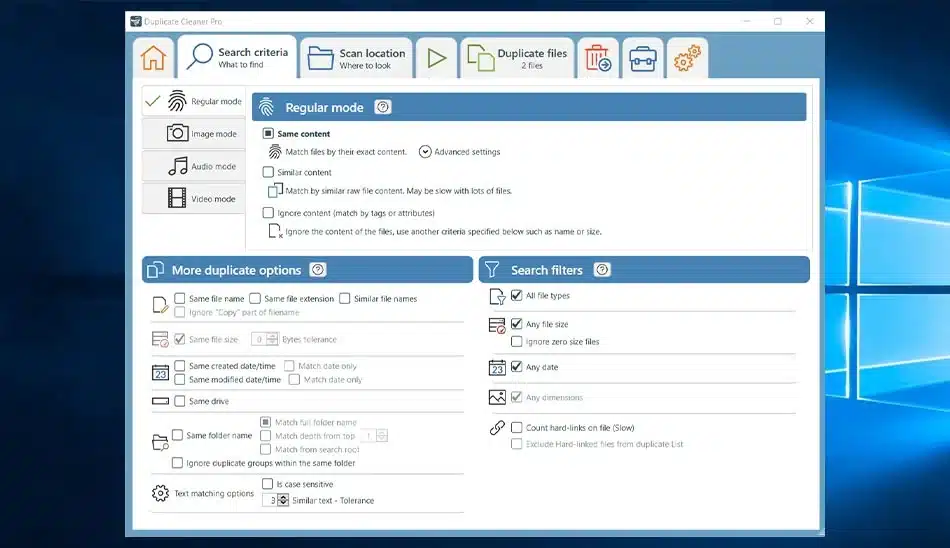This screenshot has height=548, width=950.
Task: Switch to the Scan location tab
Action: (356, 58)
